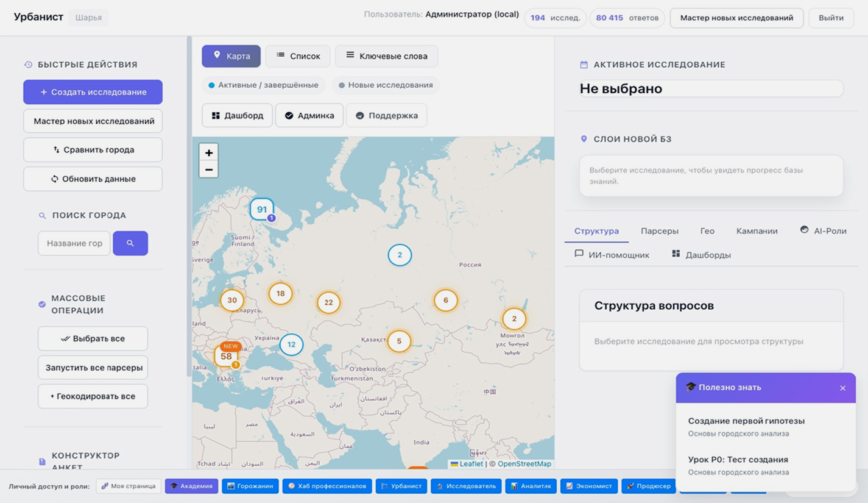Viewport: 868px width, 503px height.
Task: Click the NEW 58 cluster marker
Action: (227, 356)
